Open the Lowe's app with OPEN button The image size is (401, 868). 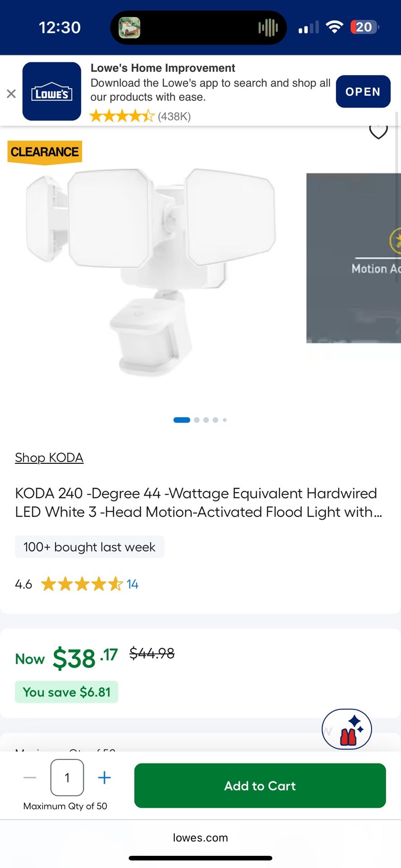pos(363,91)
